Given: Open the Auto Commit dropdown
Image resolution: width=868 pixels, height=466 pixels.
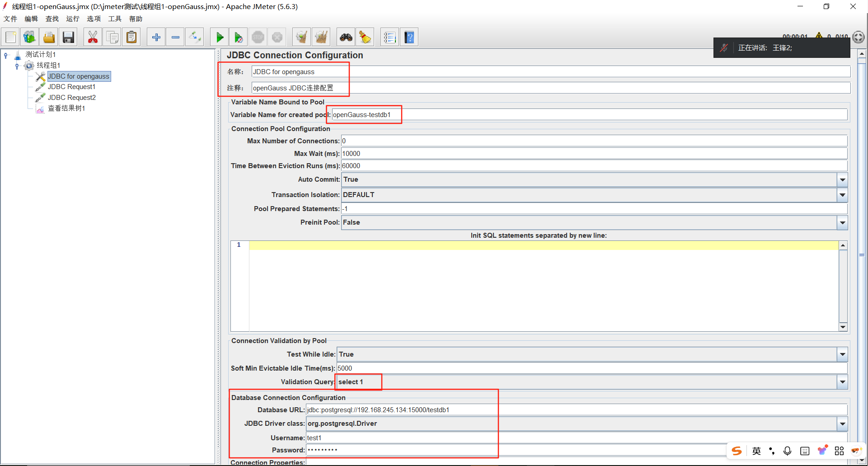Looking at the screenshot, I should (842, 179).
